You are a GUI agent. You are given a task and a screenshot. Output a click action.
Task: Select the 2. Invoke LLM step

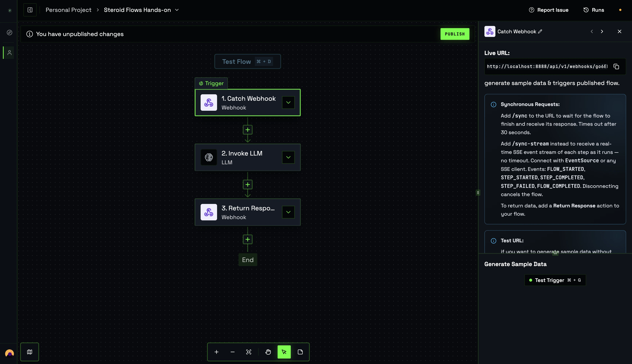[x=247, y=157]
